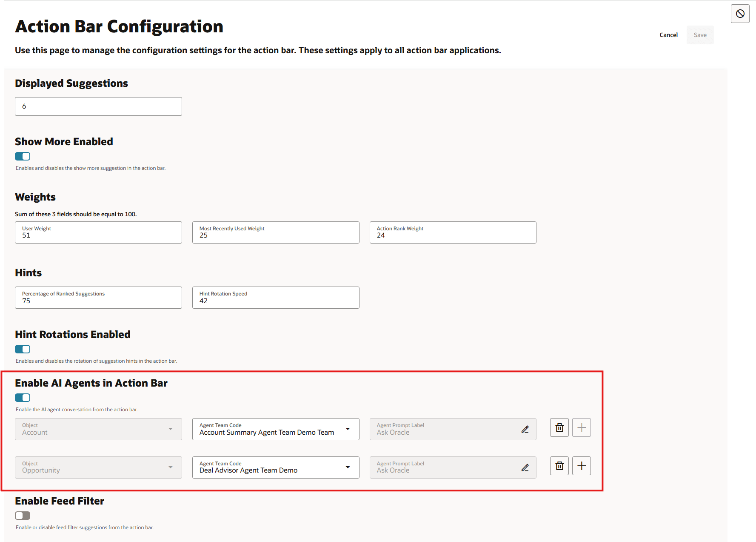
Task: Delete the Account agent row
Action: pyautogui.click(x=559, y=427)
